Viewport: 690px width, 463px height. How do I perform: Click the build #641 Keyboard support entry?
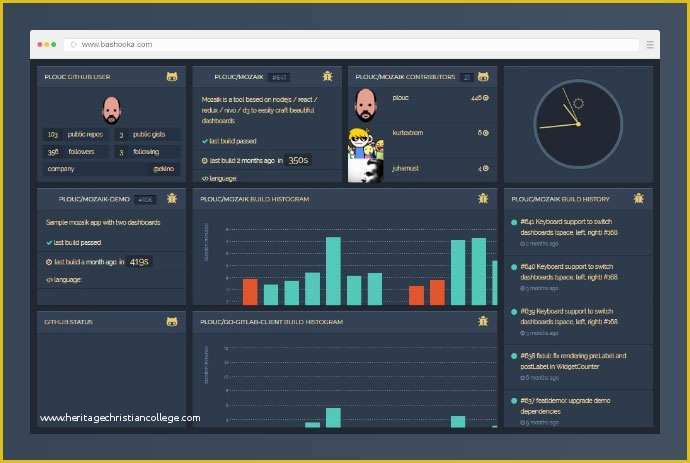pyautogui.click(x=577, y=232)
